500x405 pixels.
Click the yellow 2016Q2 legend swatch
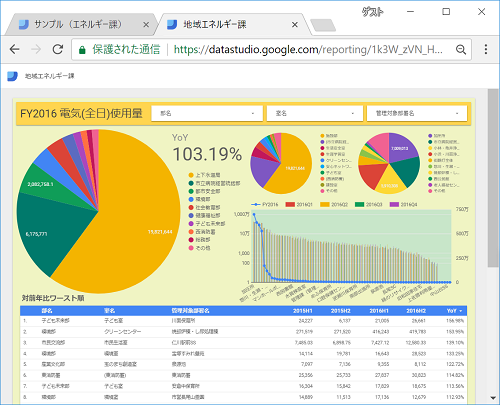(325, 204)
